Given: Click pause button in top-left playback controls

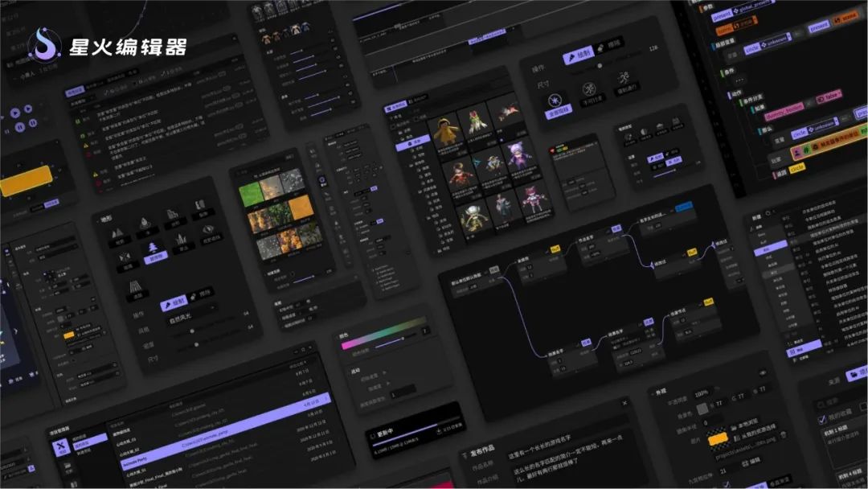Looking at the screenshot, I should coord(20,127).
